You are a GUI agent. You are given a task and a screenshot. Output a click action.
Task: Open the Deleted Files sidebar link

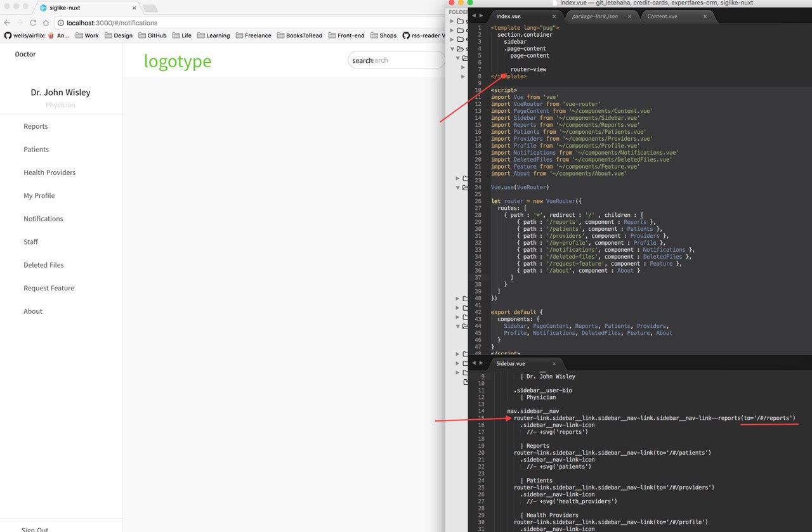coord(44,265)
